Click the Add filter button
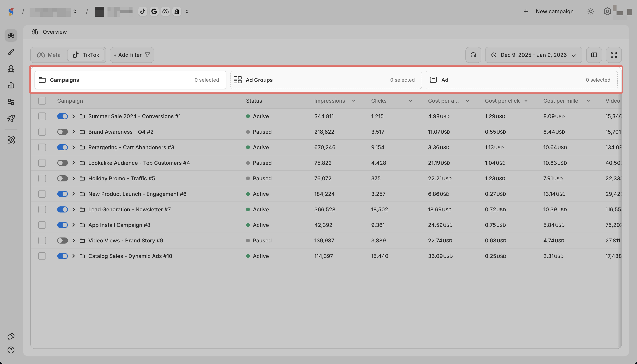 pyautogui.click(x=132, y=55)
